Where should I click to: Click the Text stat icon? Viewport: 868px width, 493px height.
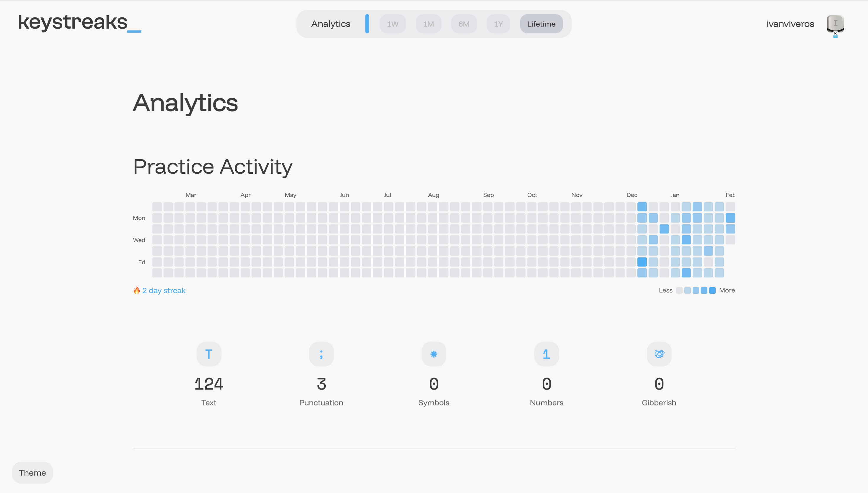click(208, 354)
